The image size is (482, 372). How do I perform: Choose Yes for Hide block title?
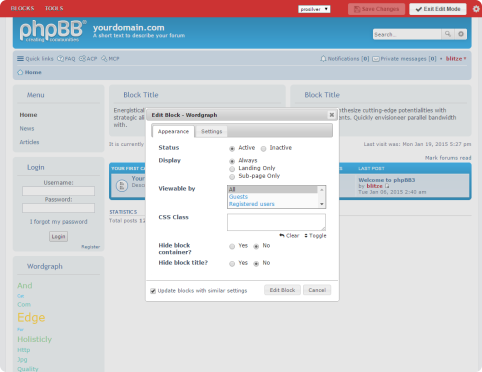pos(232,264)
